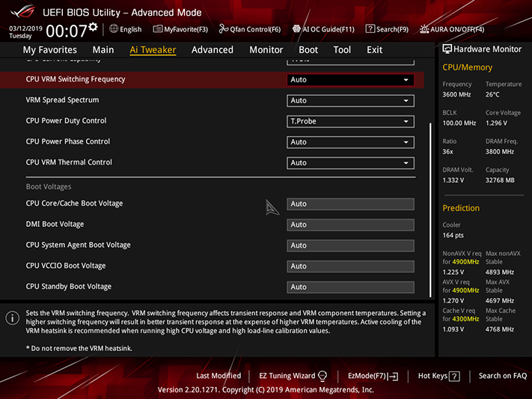Image resolution: width=532 pixels, height=399 pixels.
Task: Open MyFavorite(F3) list
Action: [x=180, y=29]
